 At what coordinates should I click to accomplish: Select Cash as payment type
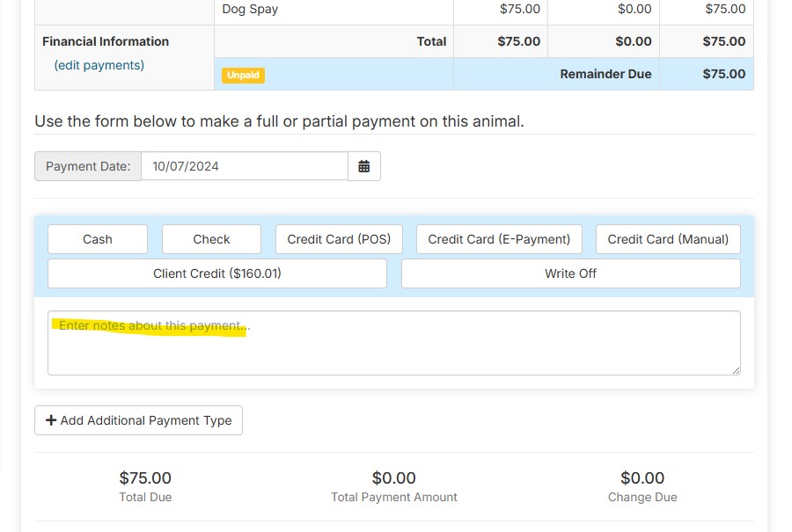coord(98,239)
